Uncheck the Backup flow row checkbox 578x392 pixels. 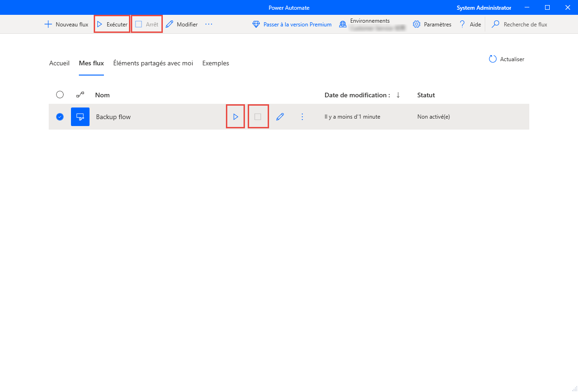[60, 117]
